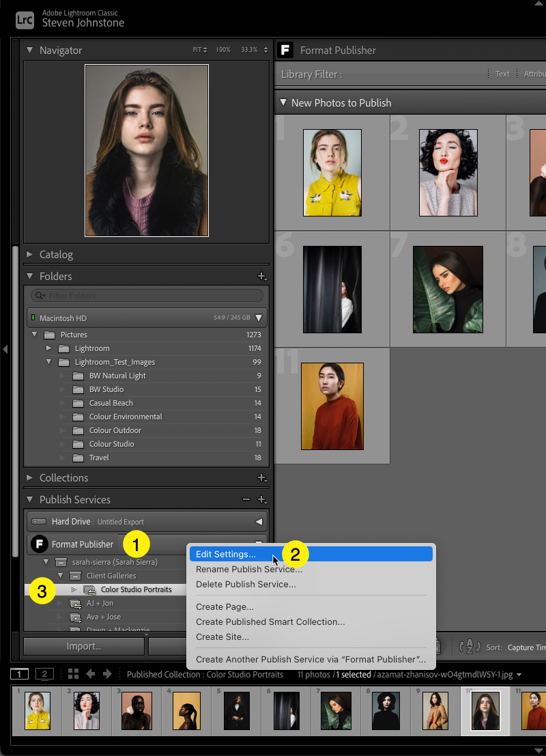Click the Import button
546x756 pixels.
coord(83,646)
